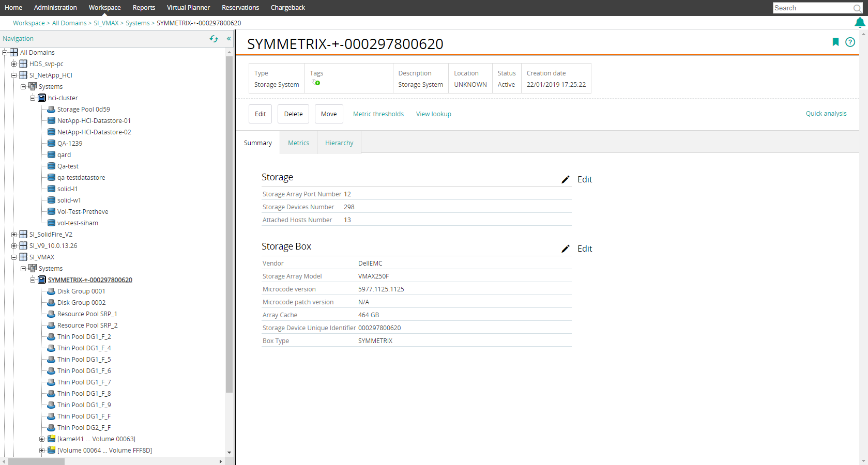Collapse the SI_VMAX domain node

14,257
